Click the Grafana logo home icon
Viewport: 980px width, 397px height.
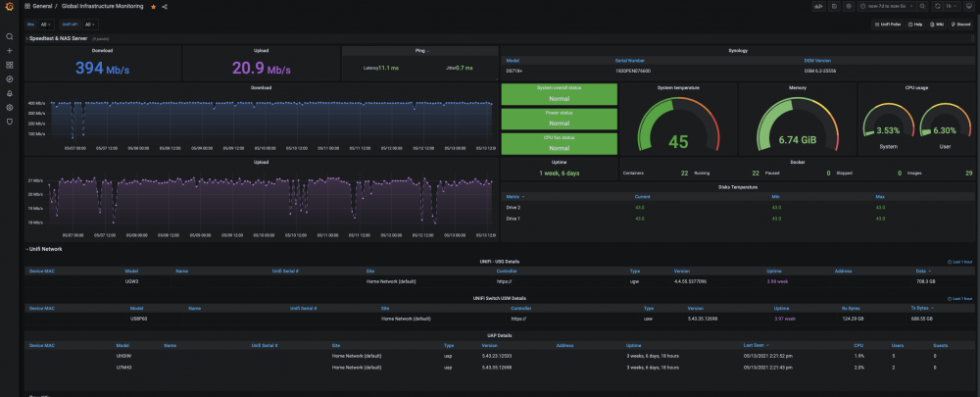[10, 7]
